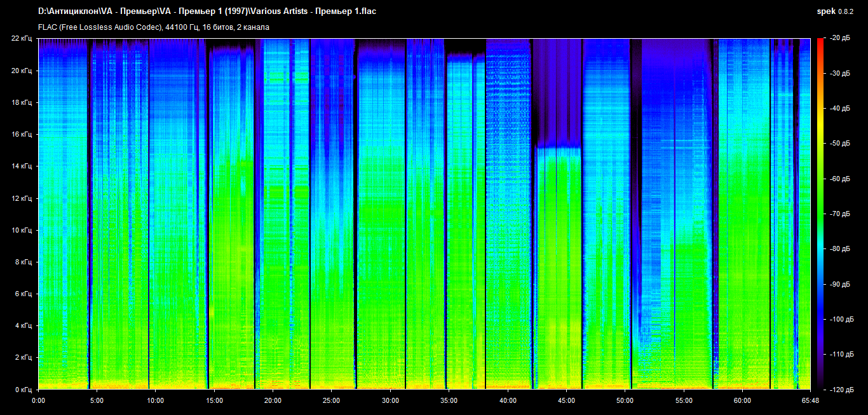Click the 0 кГц frequency label
This screenshot has width=868, height=415.
coord(24,389)
